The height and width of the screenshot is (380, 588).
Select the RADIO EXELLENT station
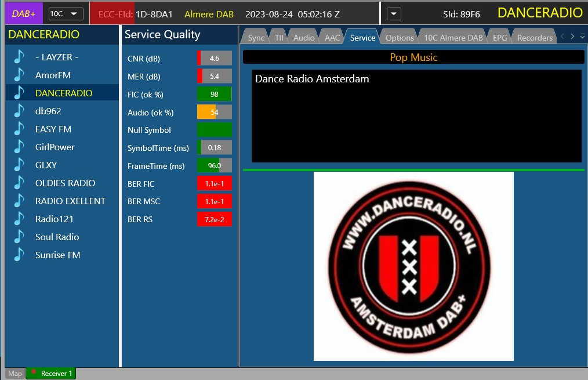(x=62, y=201)
